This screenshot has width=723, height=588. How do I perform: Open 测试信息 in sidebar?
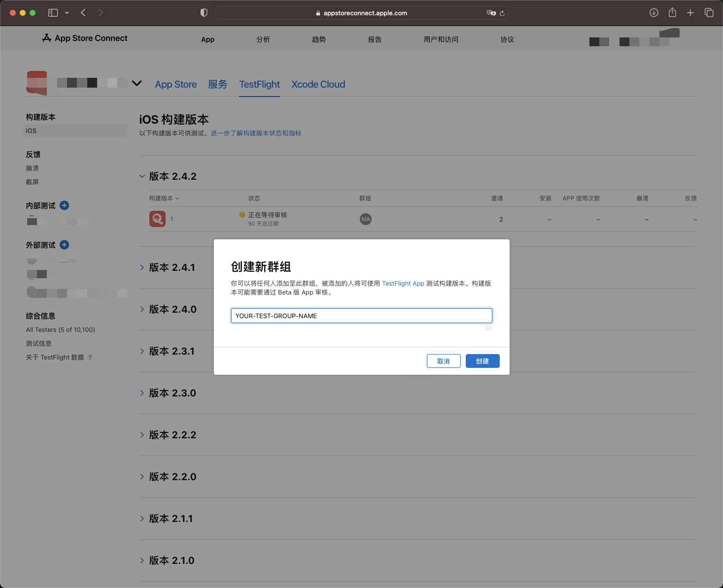click(x=38, y=343)
